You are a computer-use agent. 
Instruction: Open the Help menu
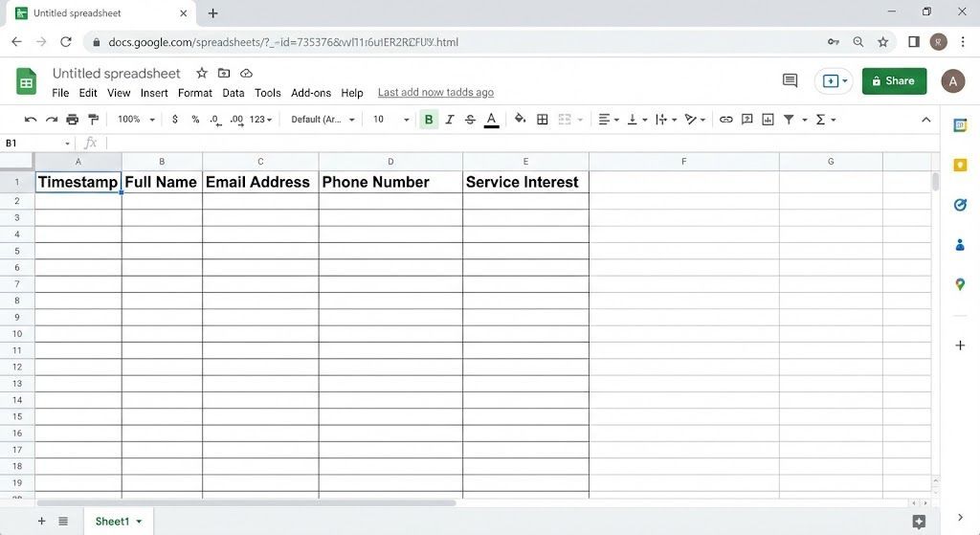[352, 93]
